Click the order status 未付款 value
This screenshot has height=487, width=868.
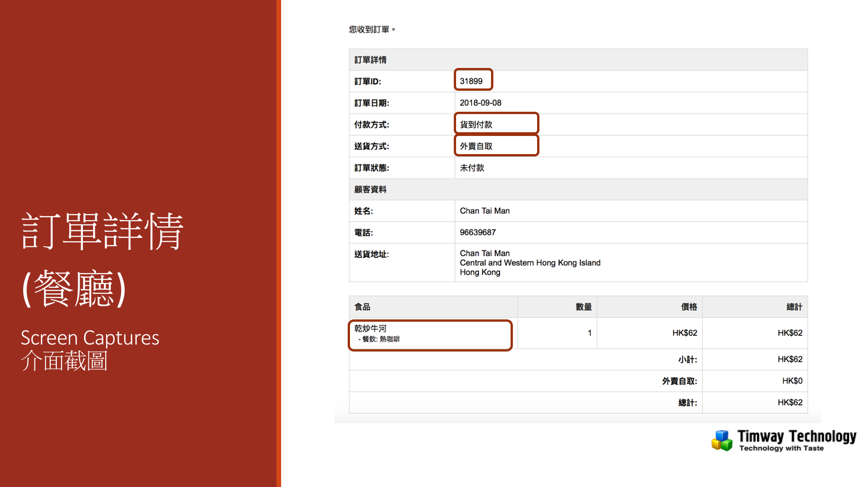click(472, 168)
